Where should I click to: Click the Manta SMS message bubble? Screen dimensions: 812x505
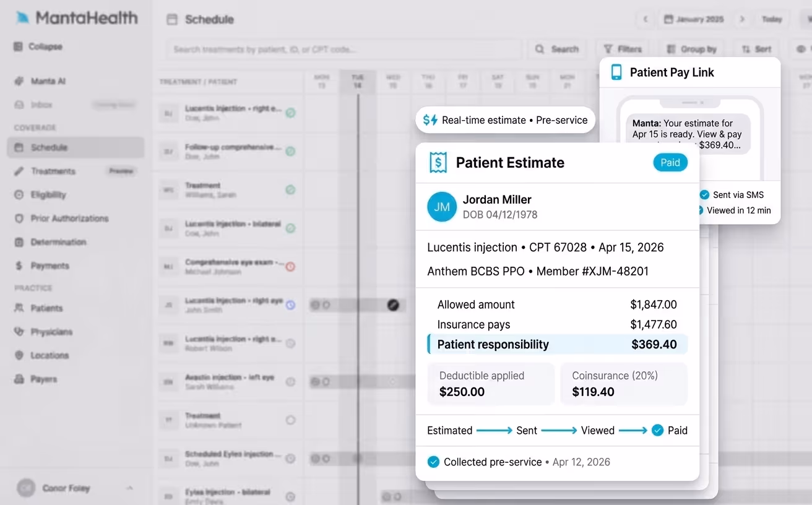click(688, 133)
